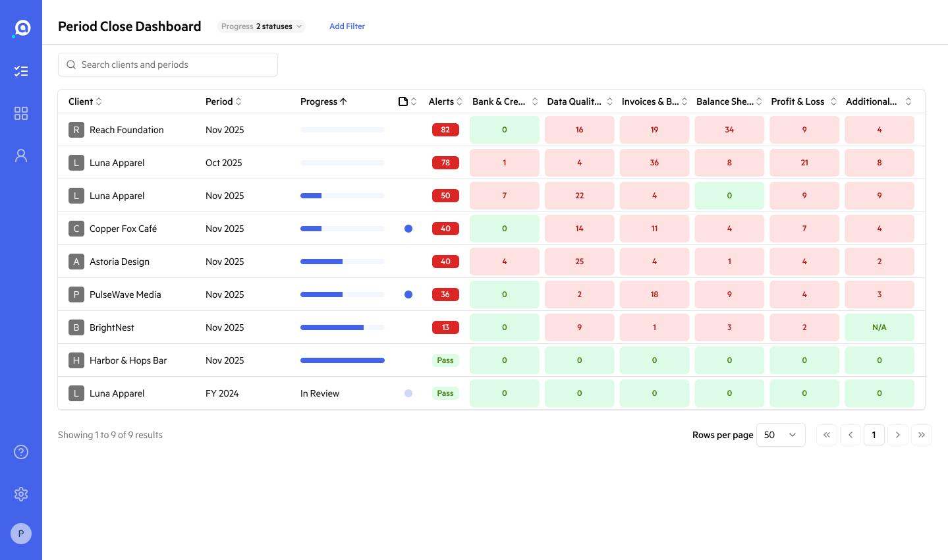The image size is (948, 560).
Task: Click the faded dot for Luna Apparel FY 2024
Action: tap(408, 393)
